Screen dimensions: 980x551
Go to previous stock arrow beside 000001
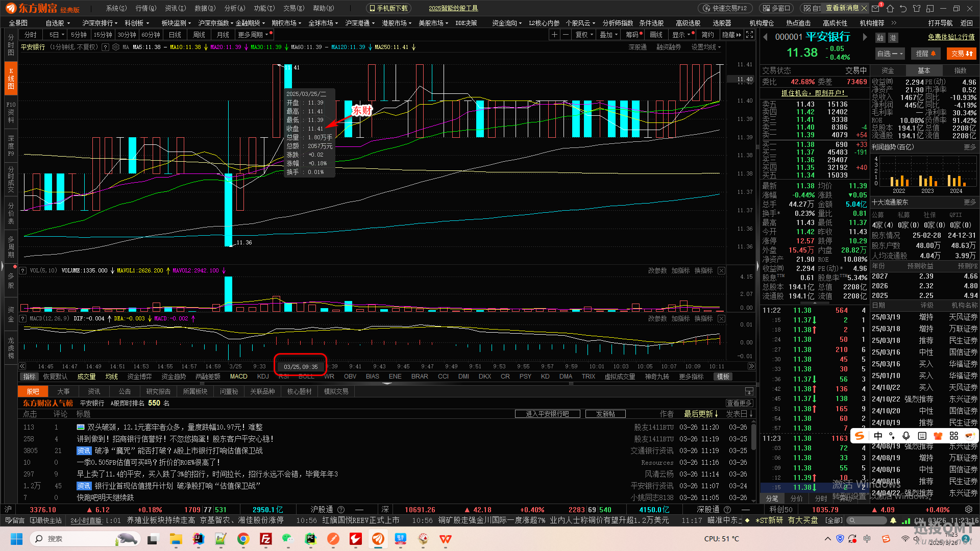[766, 37]
